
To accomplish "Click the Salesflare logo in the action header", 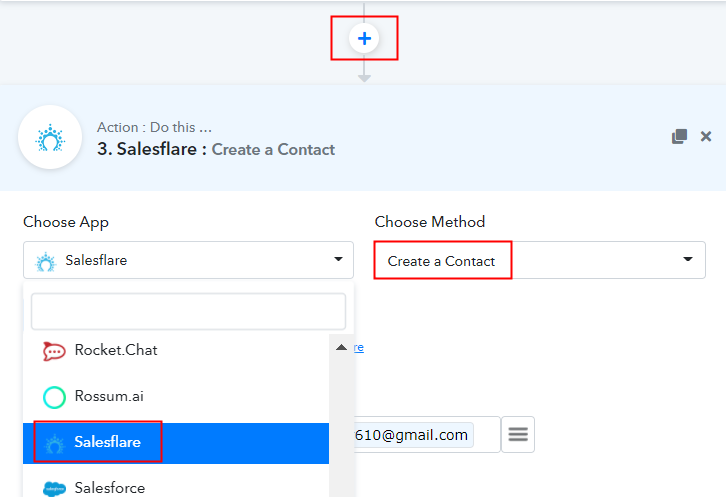I will coord(50,138).
